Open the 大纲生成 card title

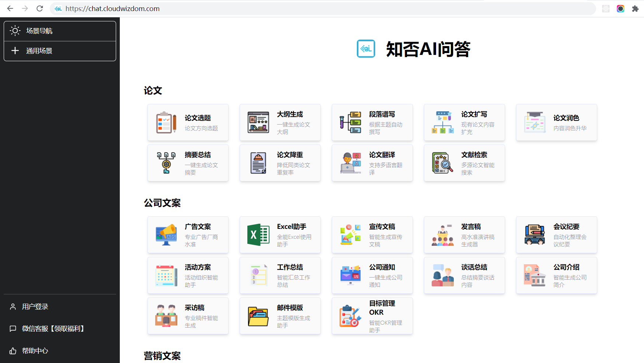point(290,114)
